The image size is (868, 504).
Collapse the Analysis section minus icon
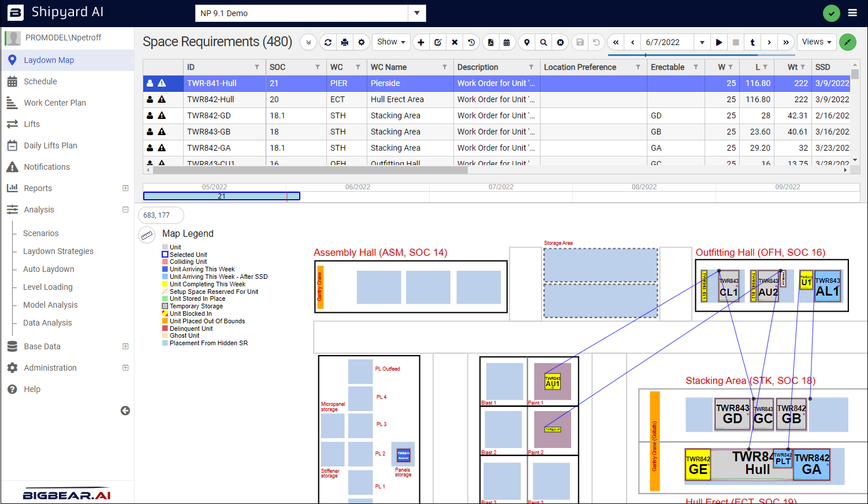pyautogui.click(x=125, y=210)
